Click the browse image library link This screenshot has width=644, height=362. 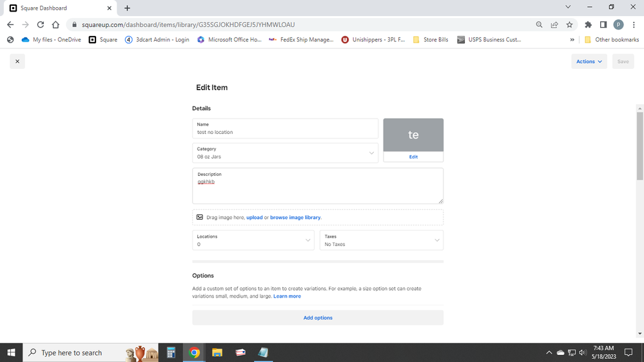click(x=295, y=218)
